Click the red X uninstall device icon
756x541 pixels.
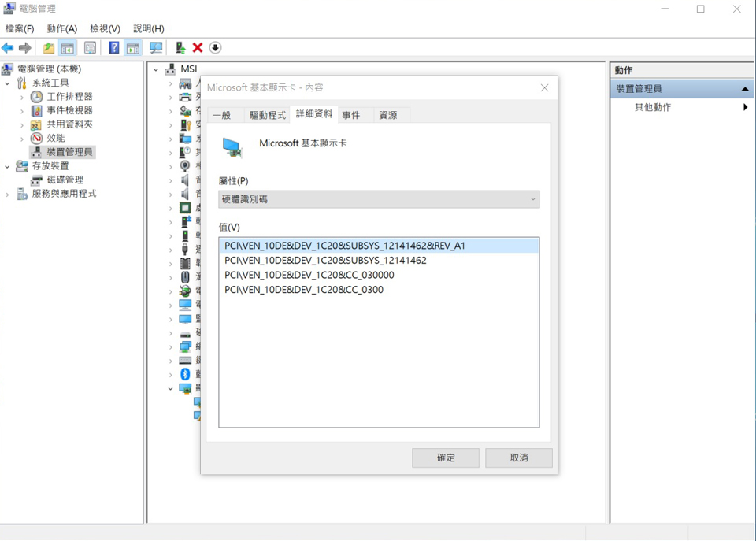[198, 48]
